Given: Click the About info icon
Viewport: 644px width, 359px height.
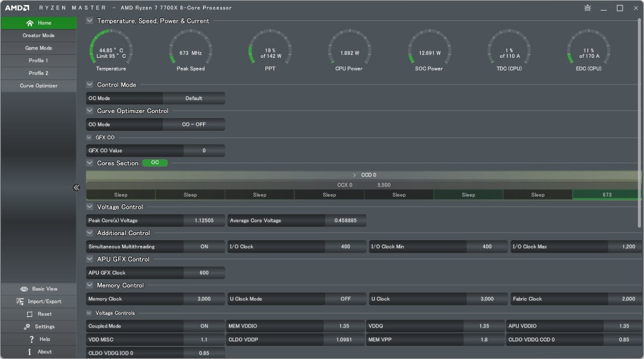Looking at the screenshot, I should click(30, 352).
